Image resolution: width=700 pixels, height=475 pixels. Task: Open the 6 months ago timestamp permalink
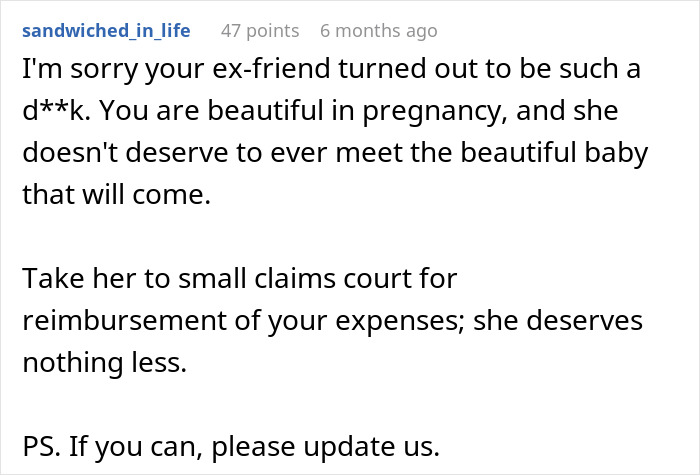(x=378, y=31)
